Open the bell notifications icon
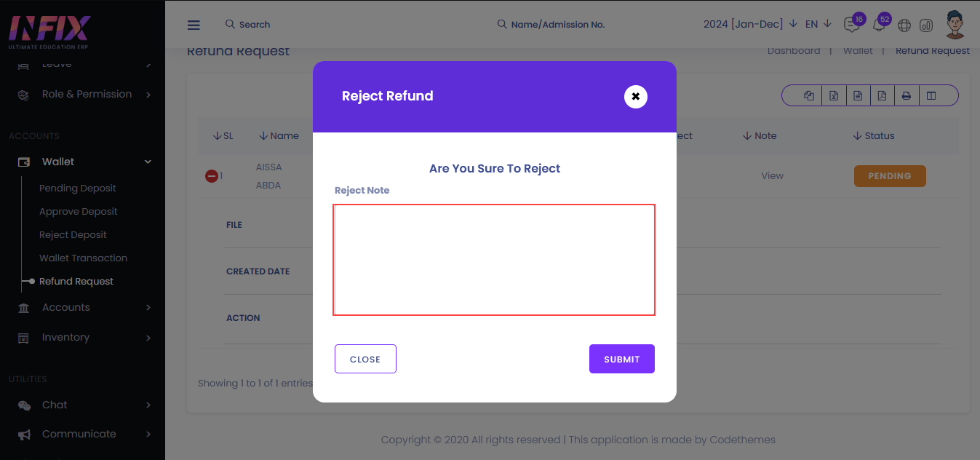The image size is (980, 460). (879, 25)
